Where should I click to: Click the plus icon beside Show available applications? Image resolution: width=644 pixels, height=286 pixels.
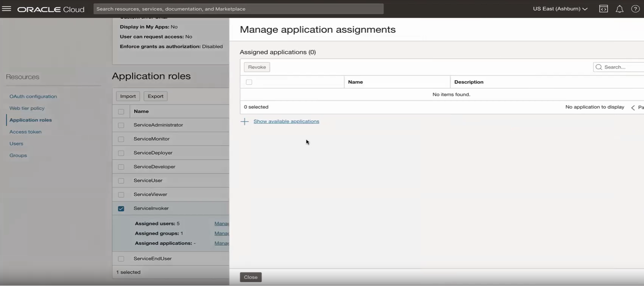[x=245, y=121]
